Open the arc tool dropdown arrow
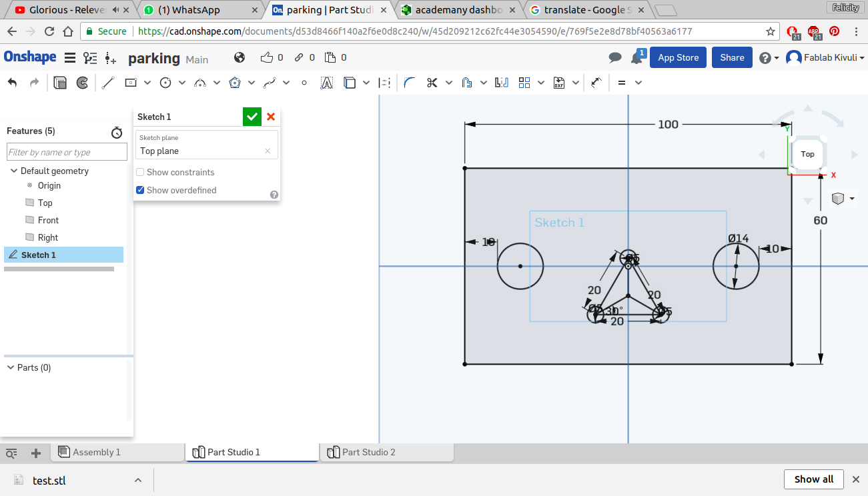This screenshot has width=868, height=496. pos(217,83)
